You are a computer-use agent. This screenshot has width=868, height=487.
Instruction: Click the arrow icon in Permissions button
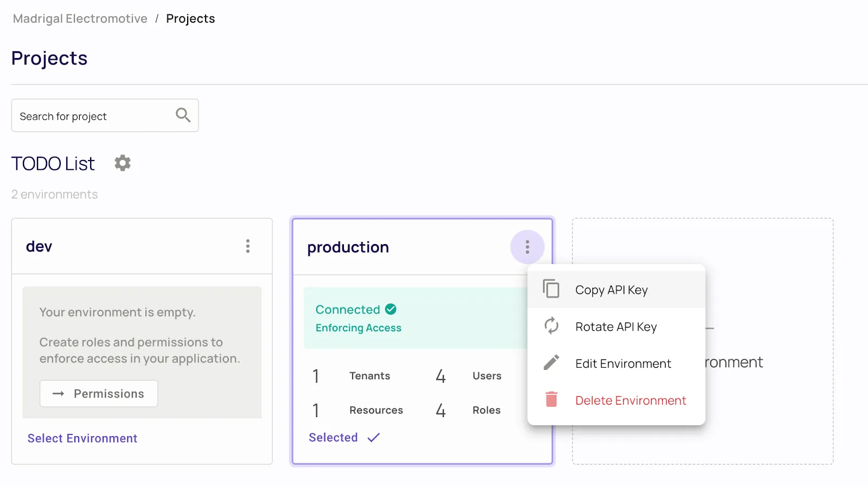[58, 394]
